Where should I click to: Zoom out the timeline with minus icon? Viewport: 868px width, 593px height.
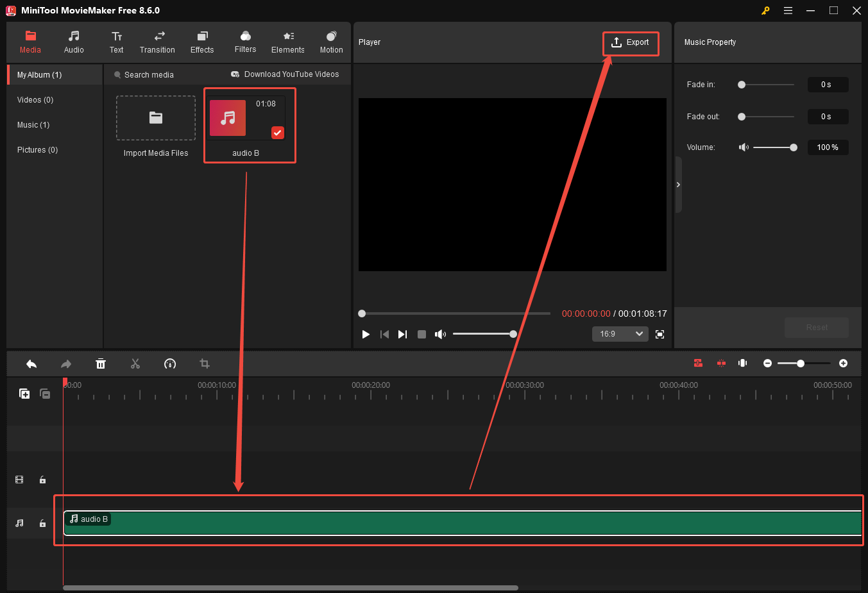[767, 363]
